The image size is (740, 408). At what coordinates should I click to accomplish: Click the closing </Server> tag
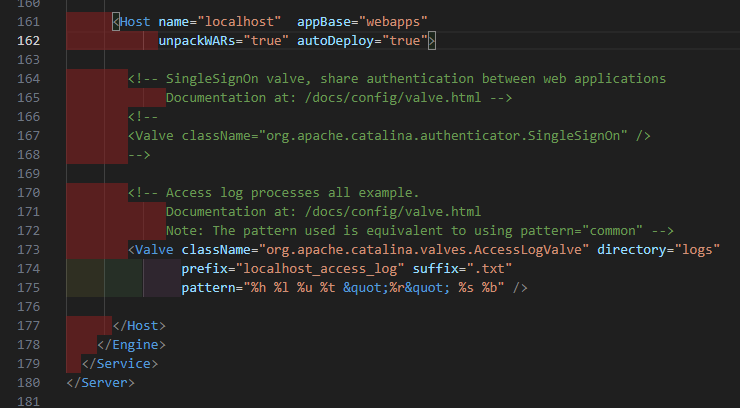101,383
